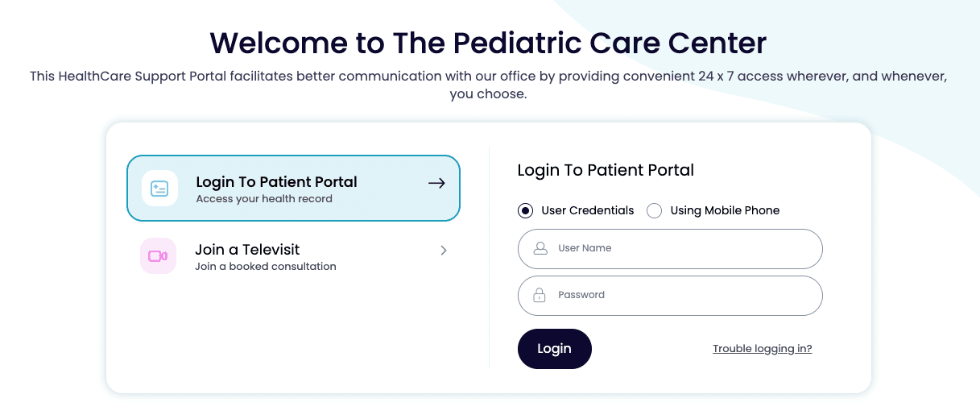Click the Login To Patient Portal form heading
This screenshot has height=419, width=980.
tap(606, 170)
